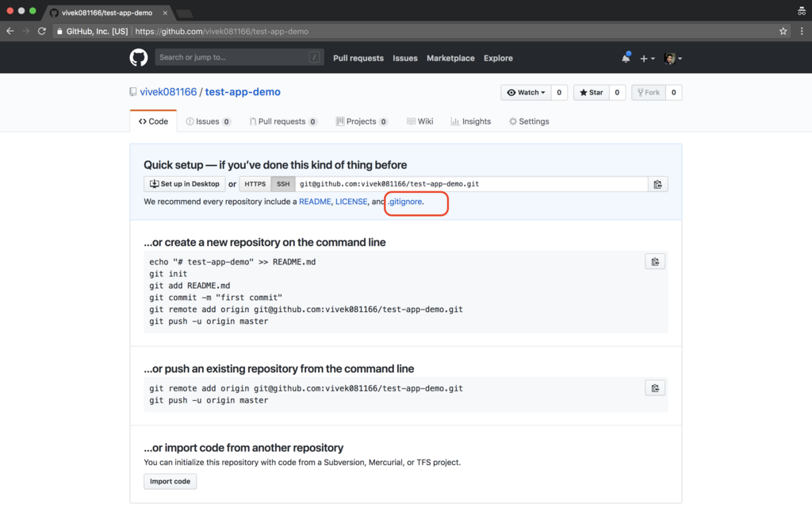Open the LICENSE link
Image resolution: width=812 pixels, height=508 pixels.
tap(351, 202)
